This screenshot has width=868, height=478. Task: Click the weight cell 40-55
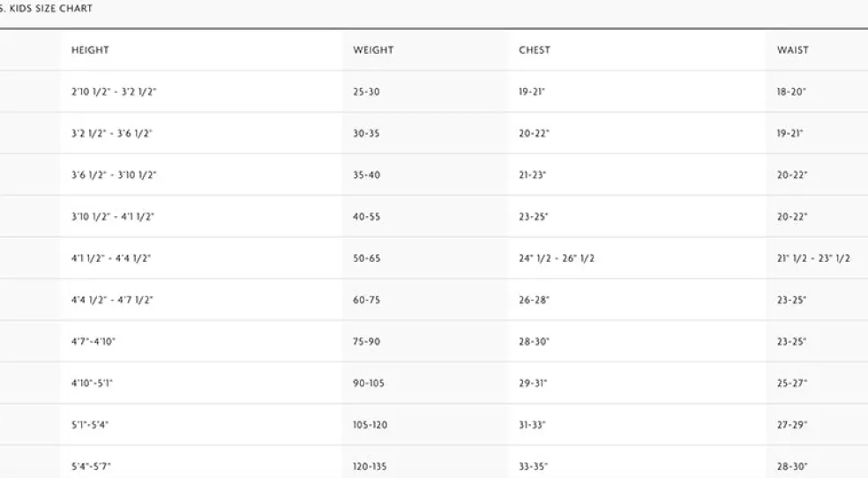pos(366,217)
